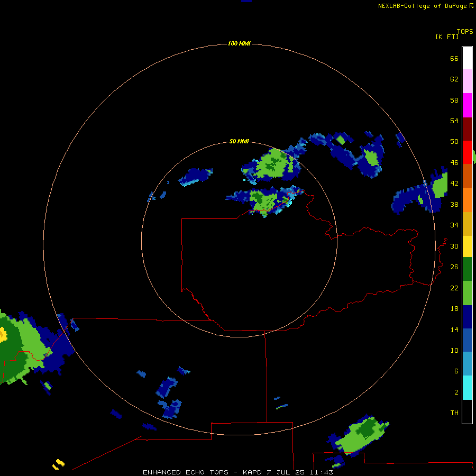This screenshot has height=476, width=476.
Task: Click the "KAPD 7 JUL 25 11:43" timestamp
Action: [288, 472]
